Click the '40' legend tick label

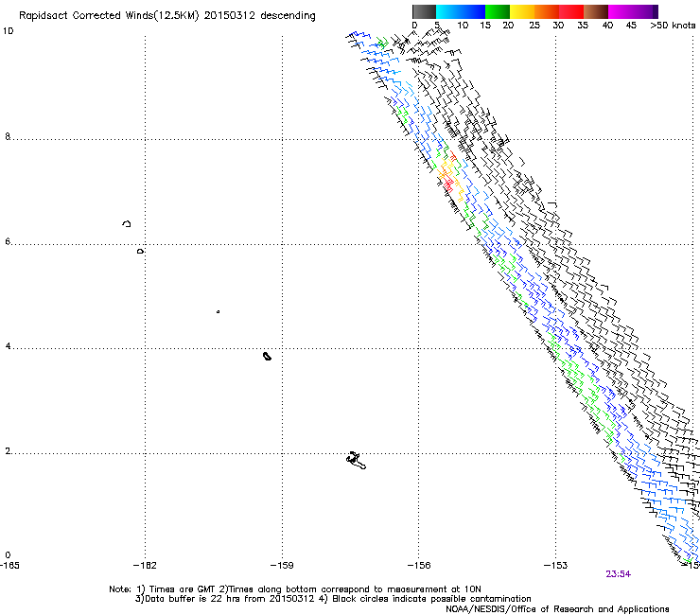[x=607, y=26]
